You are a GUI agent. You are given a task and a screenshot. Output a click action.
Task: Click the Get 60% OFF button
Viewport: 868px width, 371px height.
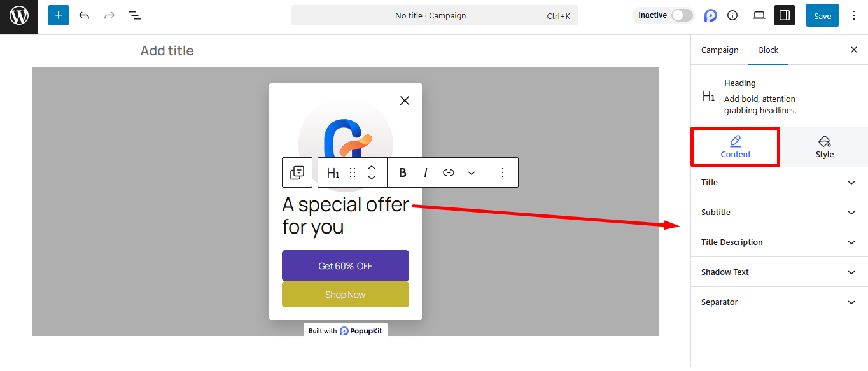point(345,266)
